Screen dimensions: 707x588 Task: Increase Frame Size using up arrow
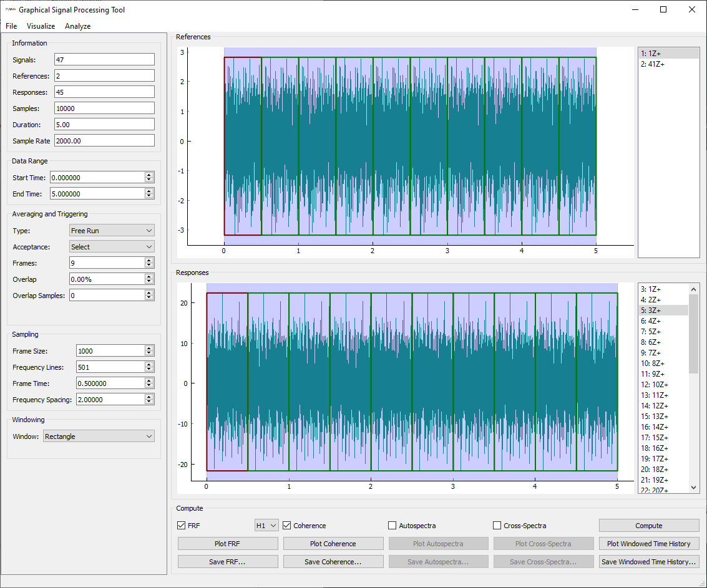149,349
